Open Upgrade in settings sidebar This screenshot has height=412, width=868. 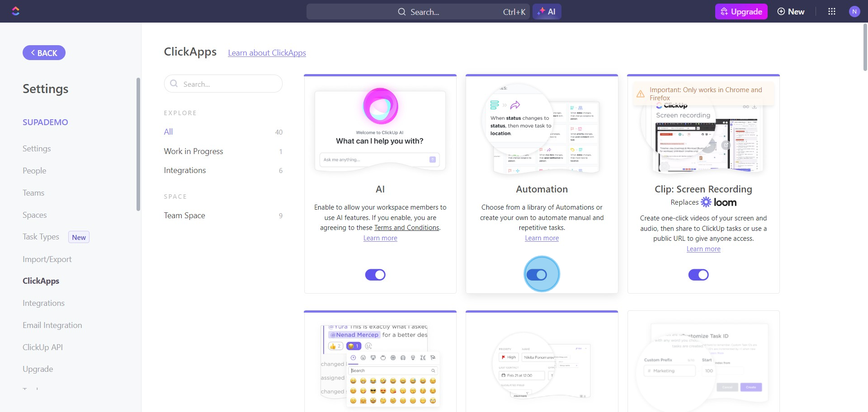[x=38, y=369]
